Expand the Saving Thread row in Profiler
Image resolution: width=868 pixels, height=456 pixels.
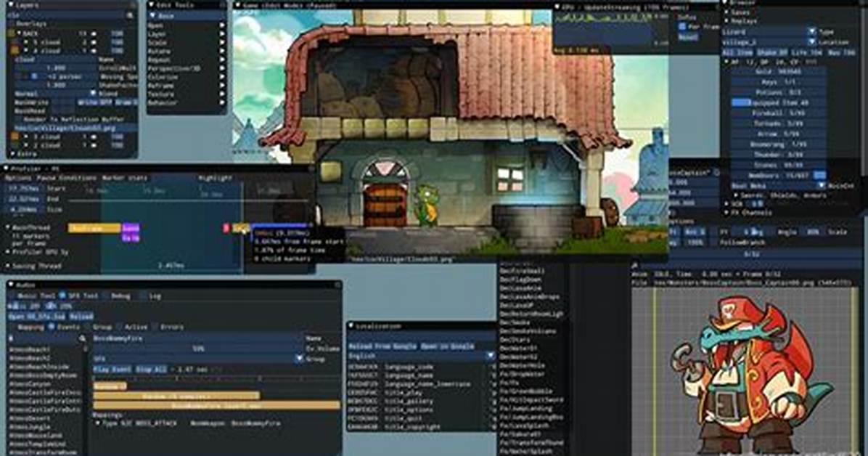8,266
